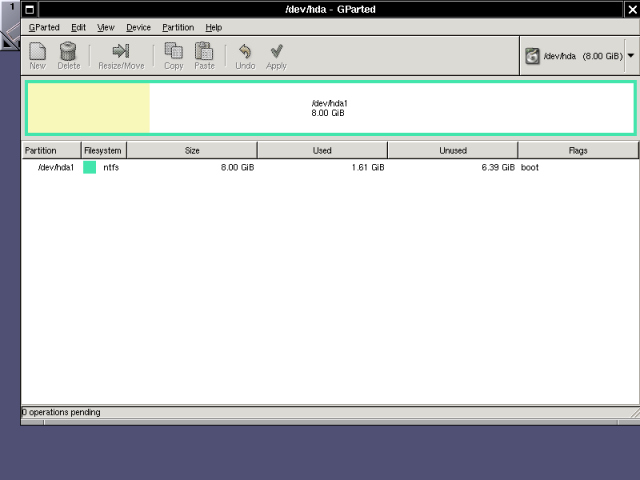Open the device selector showing 8.00 GiB

pyautogui.click(x=578, y=56)
